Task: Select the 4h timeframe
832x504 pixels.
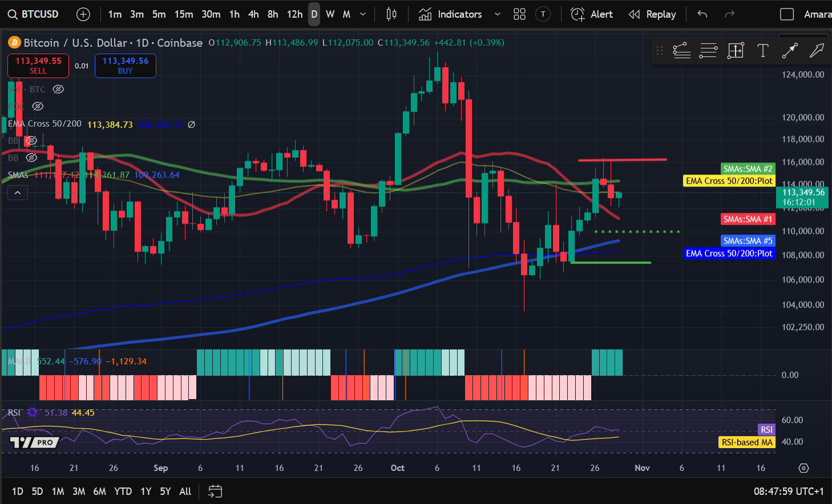Action: click(x=253, y=14)
